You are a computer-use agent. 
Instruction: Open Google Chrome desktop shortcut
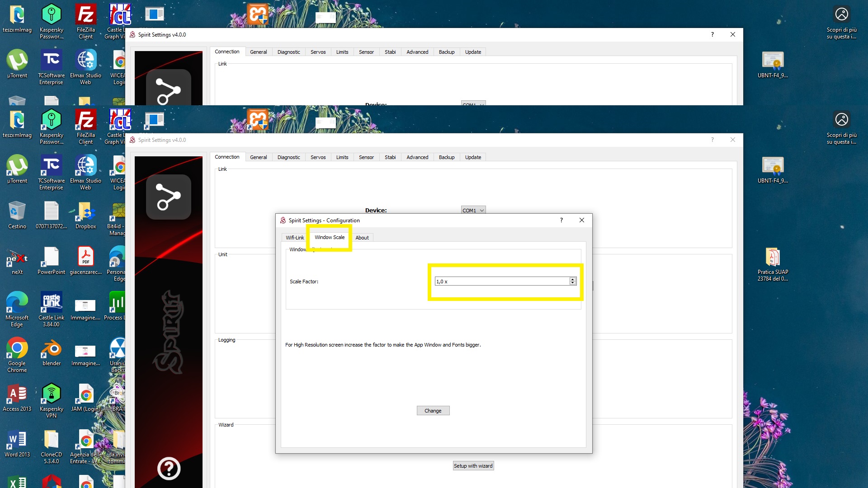17,348
